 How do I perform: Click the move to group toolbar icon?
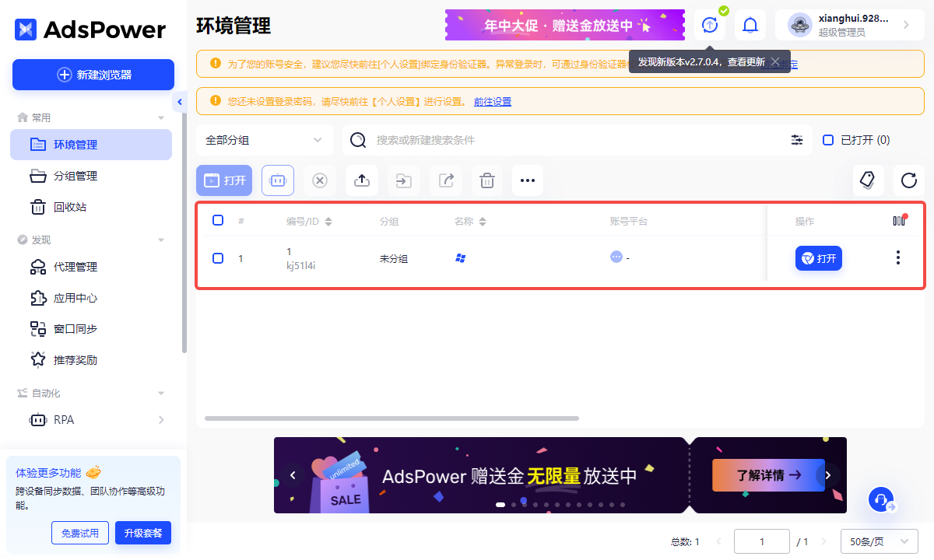pos(403,180)
